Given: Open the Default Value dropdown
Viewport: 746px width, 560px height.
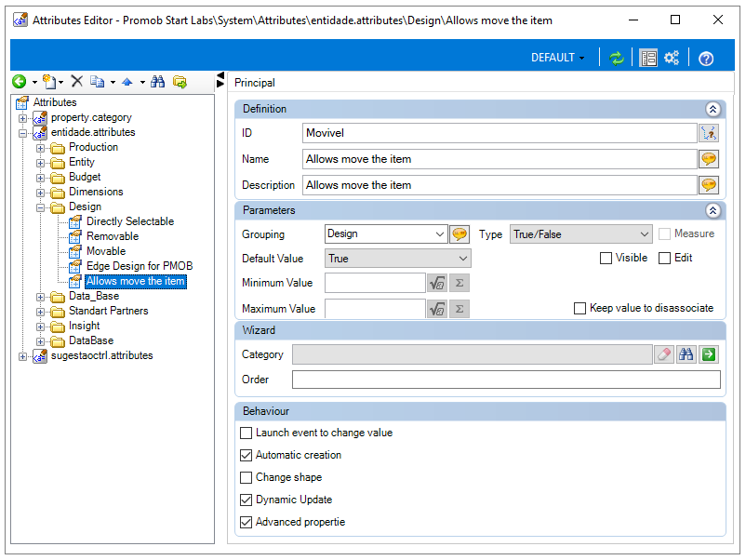Looking at the screenshot, I should point(398,259).
